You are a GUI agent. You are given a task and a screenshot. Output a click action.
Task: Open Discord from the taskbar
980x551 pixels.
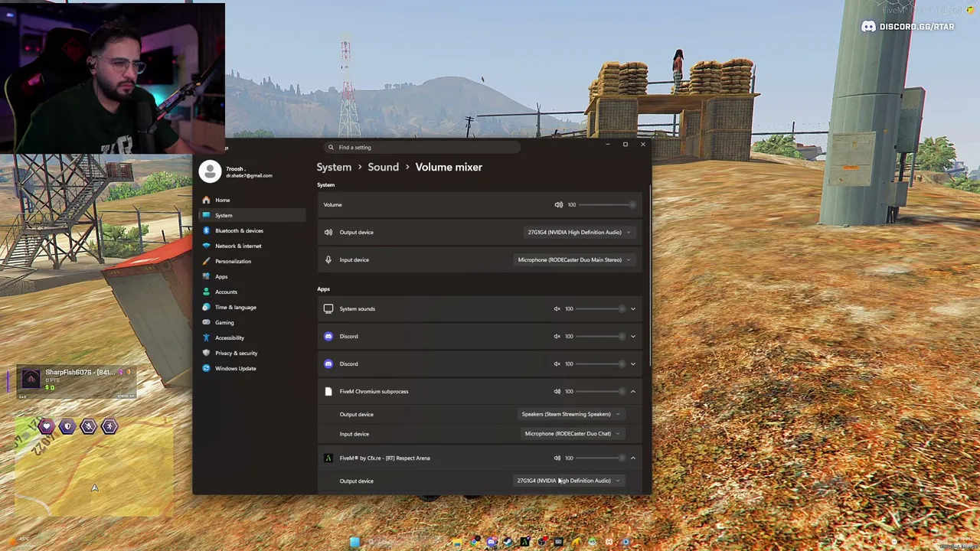pos(492,543)
